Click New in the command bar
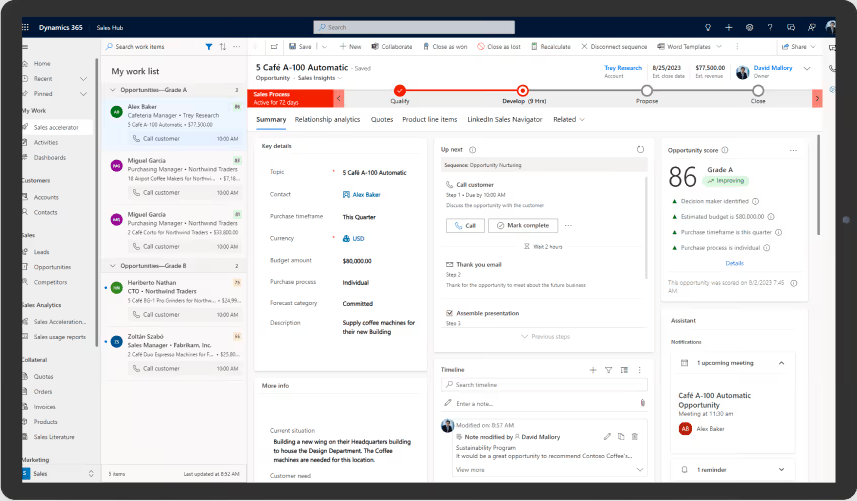The image size is (857, 501). point(350,47)
